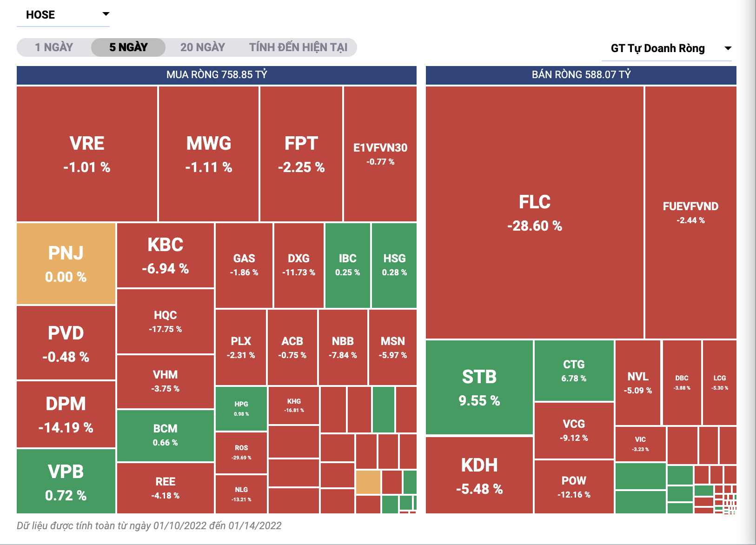Select the green CTG tile
The height and width of the screenshot is (545, 756).
tap(574, 371)
